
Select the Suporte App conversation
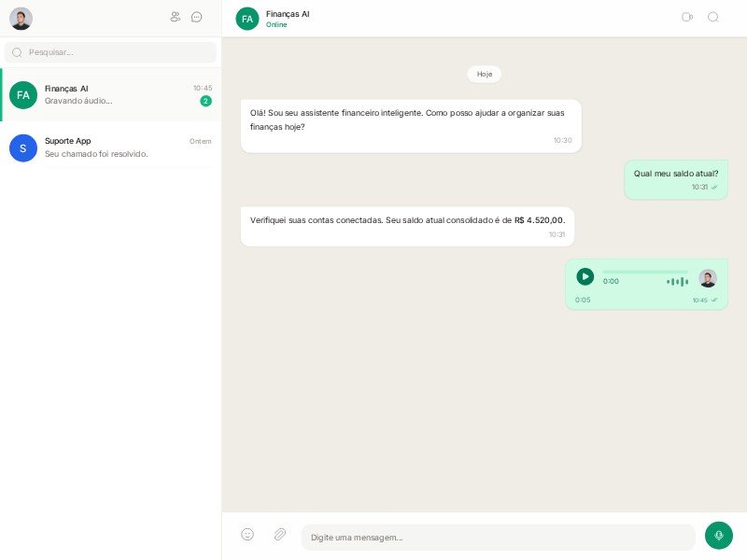(110, 147)
